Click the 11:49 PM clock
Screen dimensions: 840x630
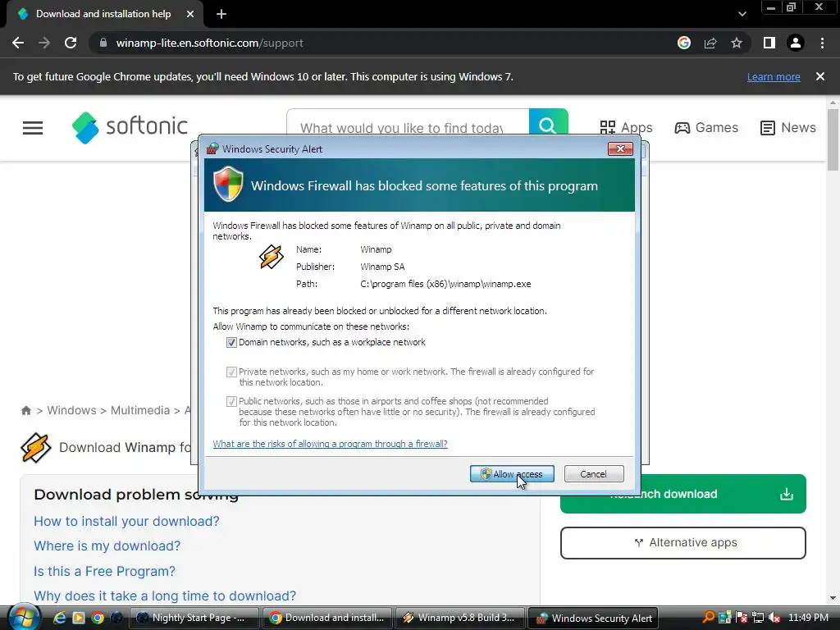(x=808, y=618)
